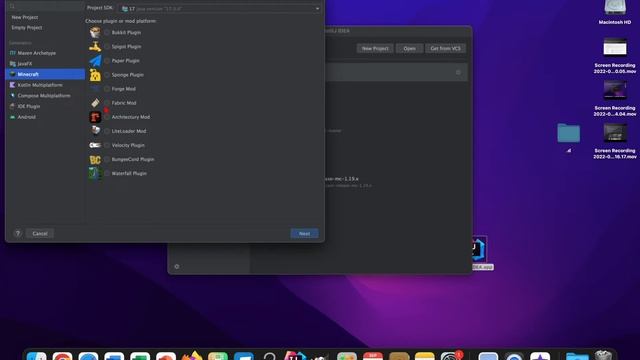Click the Architectury Mod red icon
The image size is (640, 360).
[95, 117]
